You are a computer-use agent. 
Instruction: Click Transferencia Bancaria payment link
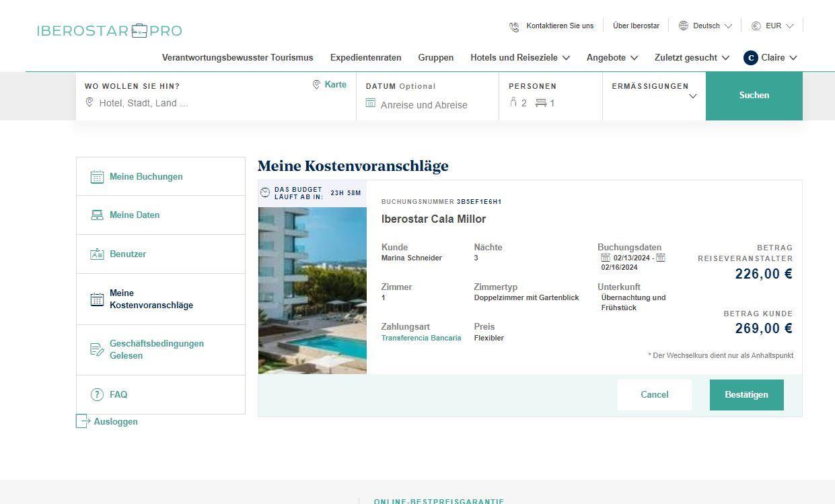pos(421,338)
